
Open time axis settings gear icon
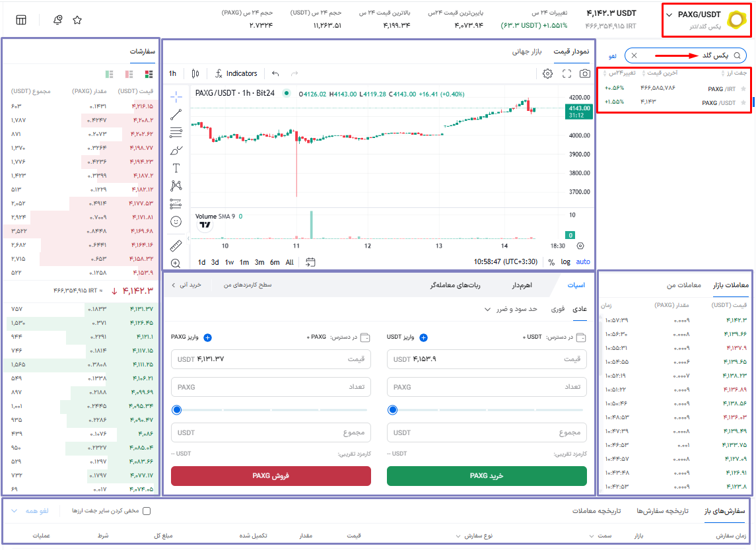pos(580,246)
